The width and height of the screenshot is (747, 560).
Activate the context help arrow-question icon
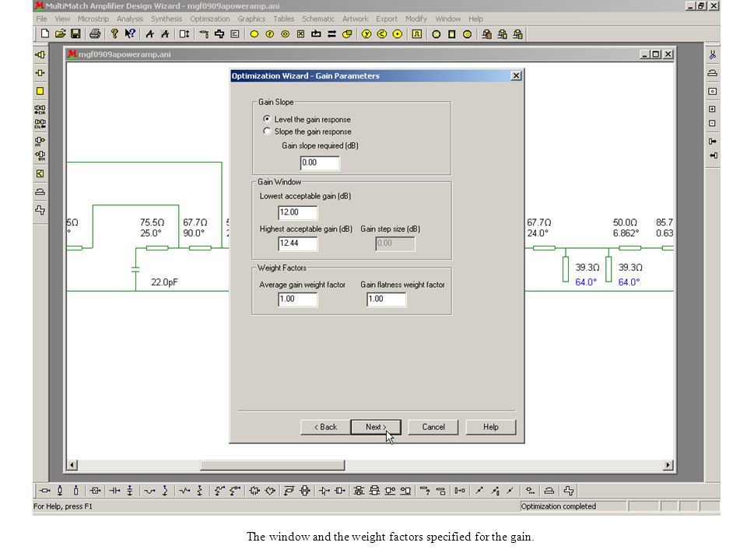130,33
